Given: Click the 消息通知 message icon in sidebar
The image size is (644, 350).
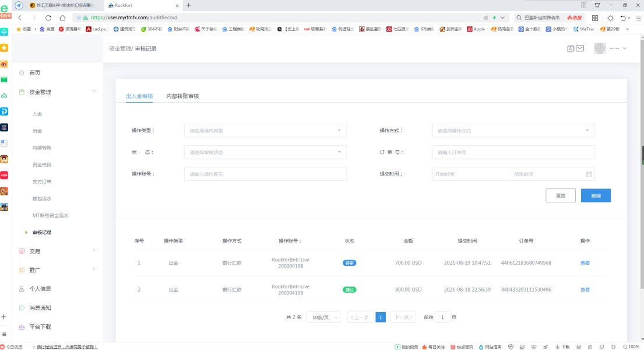Looking at the screenshot, I should pyautogui.click(x=22, y=307).
